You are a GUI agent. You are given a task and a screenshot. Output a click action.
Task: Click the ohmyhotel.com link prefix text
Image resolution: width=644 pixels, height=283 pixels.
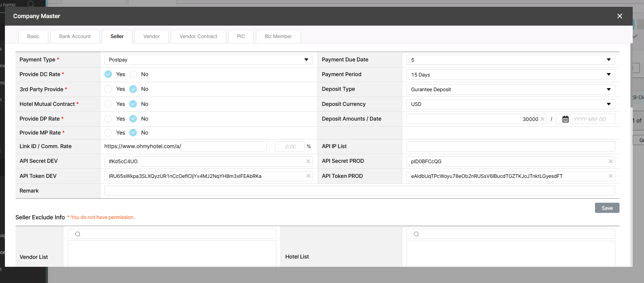[x=143, y=146]
